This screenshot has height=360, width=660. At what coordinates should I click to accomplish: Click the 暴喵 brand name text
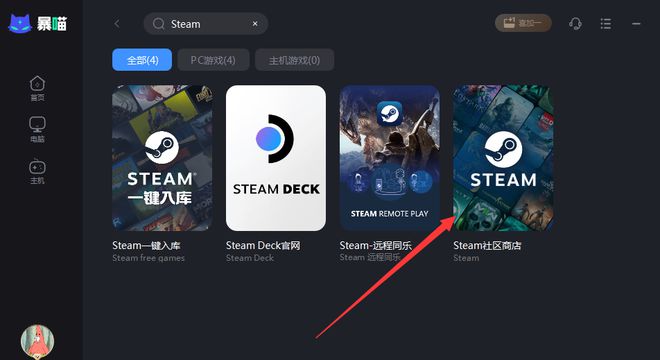point(52,24)
